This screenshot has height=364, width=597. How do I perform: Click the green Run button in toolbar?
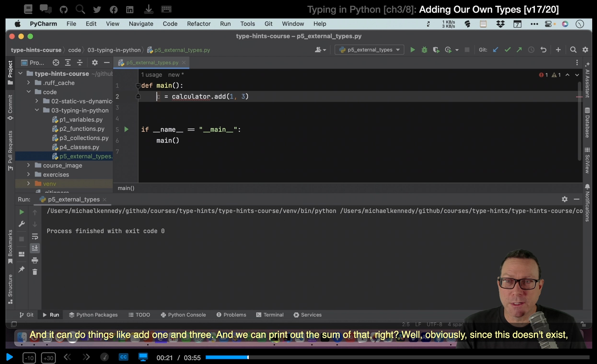click(x=412, y=50)
